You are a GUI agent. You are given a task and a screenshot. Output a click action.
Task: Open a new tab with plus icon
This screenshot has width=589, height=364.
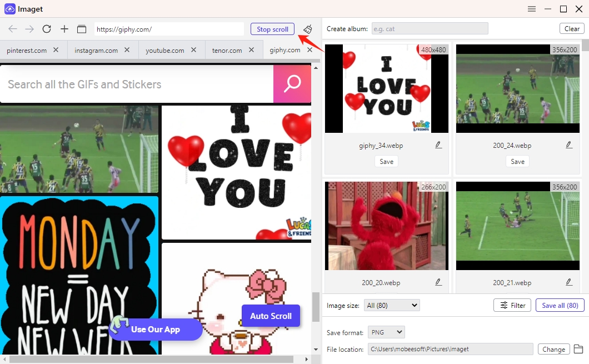64,29
